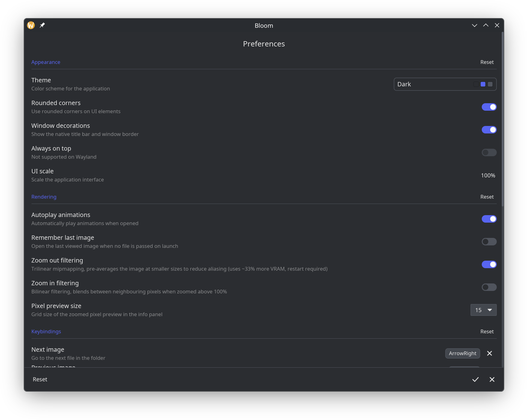
Task: Reset the Rendering section
Action: 487,197
